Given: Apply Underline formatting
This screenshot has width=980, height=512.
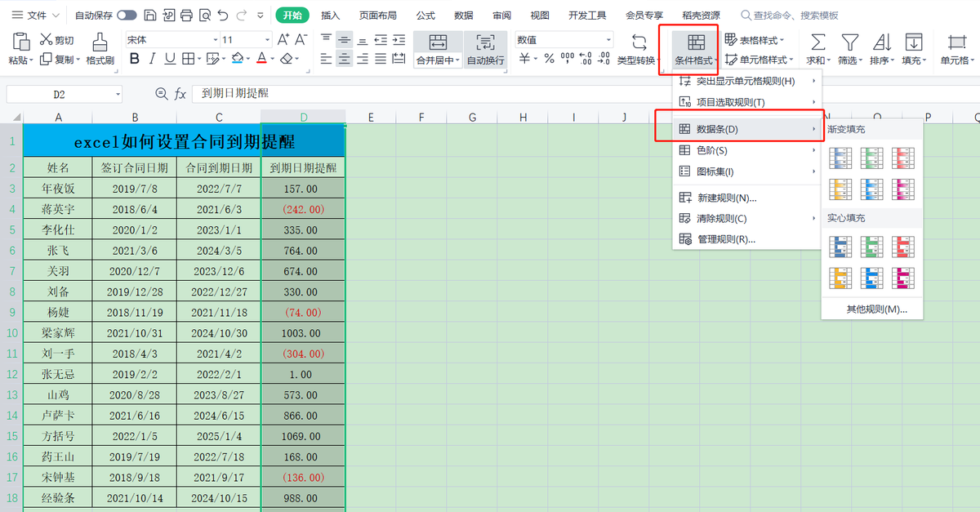Looking at the screenshot, I should [170, 59].
